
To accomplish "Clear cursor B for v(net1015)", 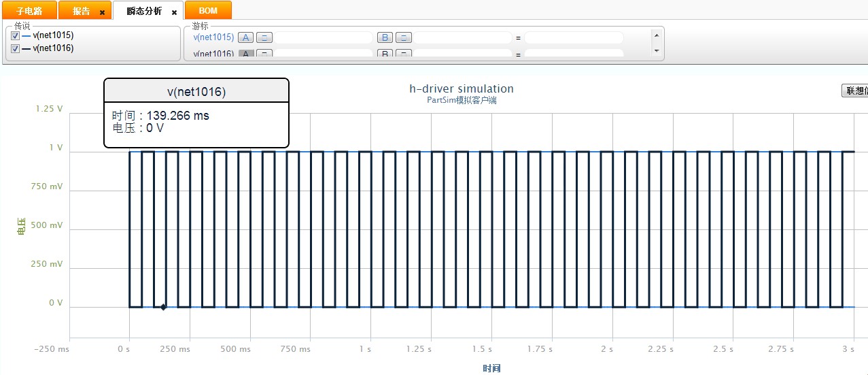I will [404, 37].
